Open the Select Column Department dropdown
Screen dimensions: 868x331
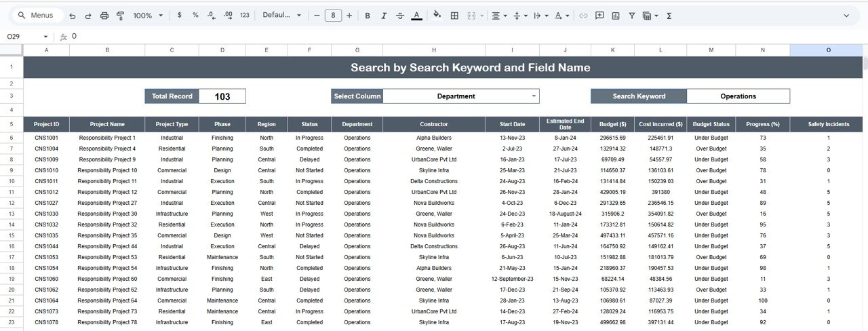point(461,96)
